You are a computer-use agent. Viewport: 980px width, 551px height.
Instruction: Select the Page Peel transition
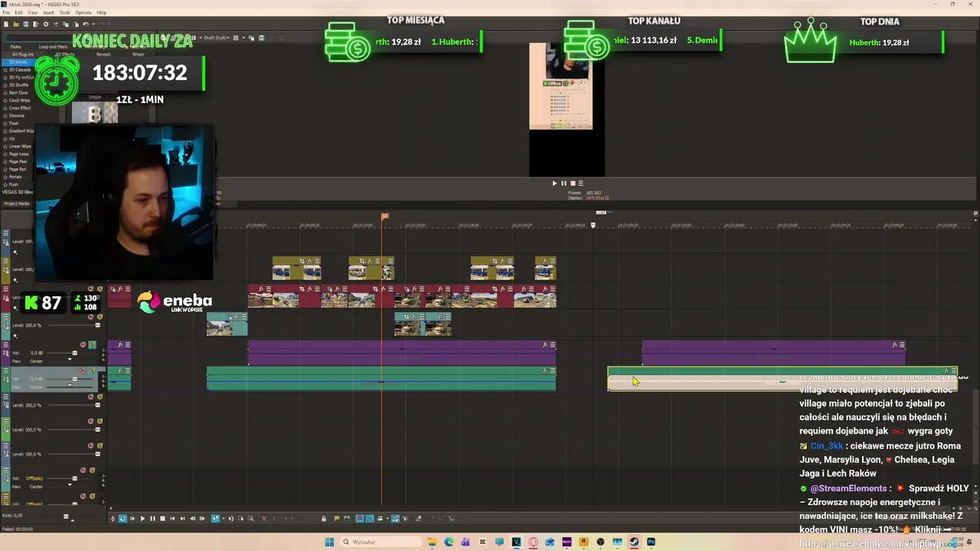click(18, 161)
